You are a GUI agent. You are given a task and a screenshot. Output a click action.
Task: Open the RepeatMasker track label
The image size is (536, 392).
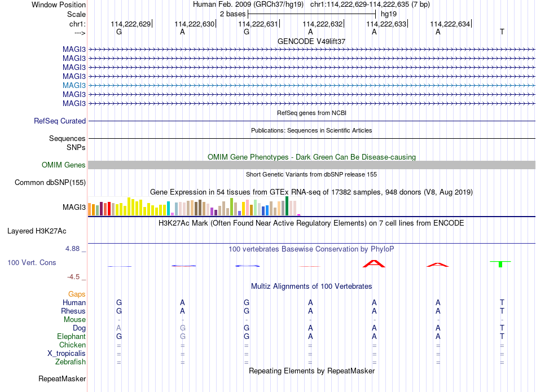click(x=62, y=378)
